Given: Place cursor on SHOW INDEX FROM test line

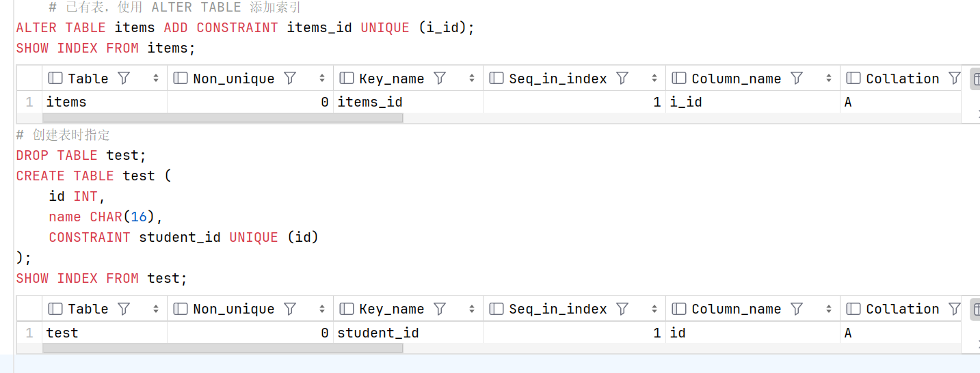Looking at the screenshot, I should [x=101, y=278].
